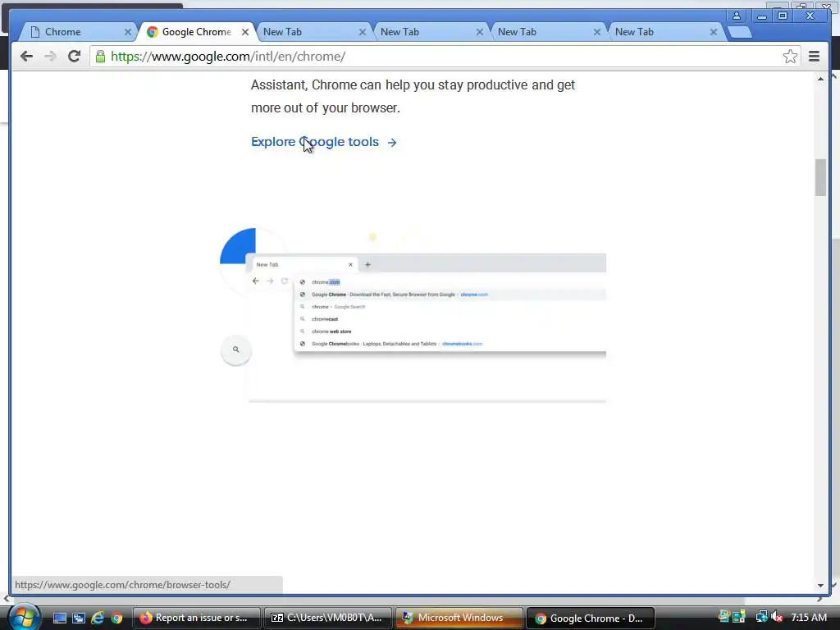Click the green padlock security icon
840x630 pixels.
pos(100,57)
